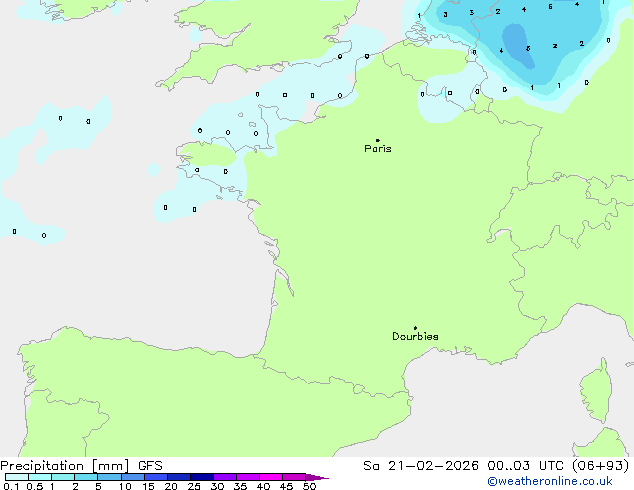Click the '25' legend scale value

pyautogui.click(x=194, y=486)
